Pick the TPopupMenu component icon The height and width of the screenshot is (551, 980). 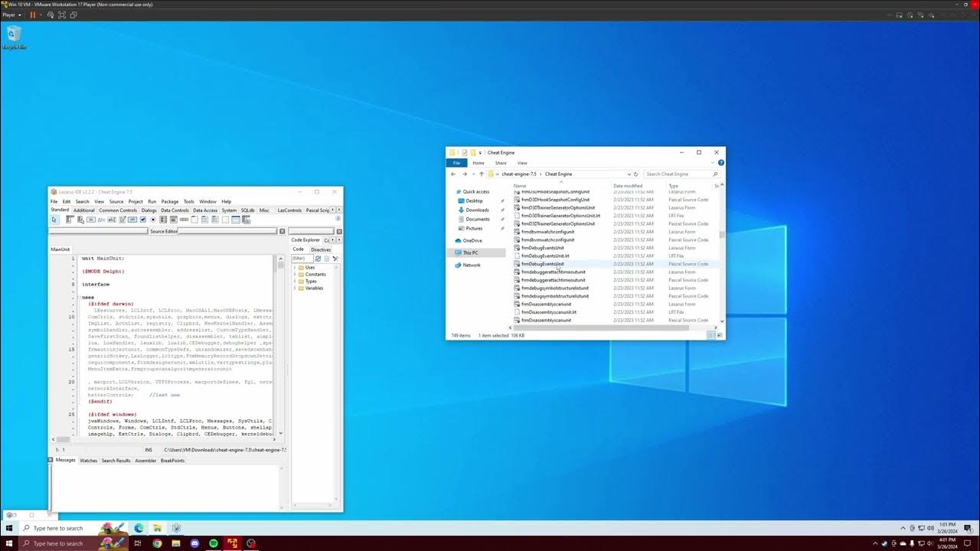pyautogui.click(x=80, y=220)
